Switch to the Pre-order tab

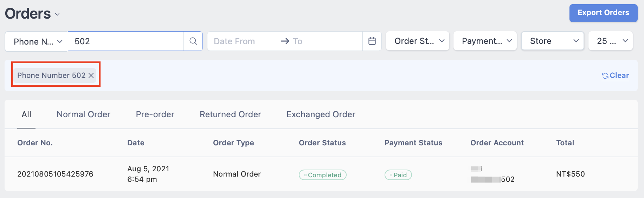tap(155, 114)
